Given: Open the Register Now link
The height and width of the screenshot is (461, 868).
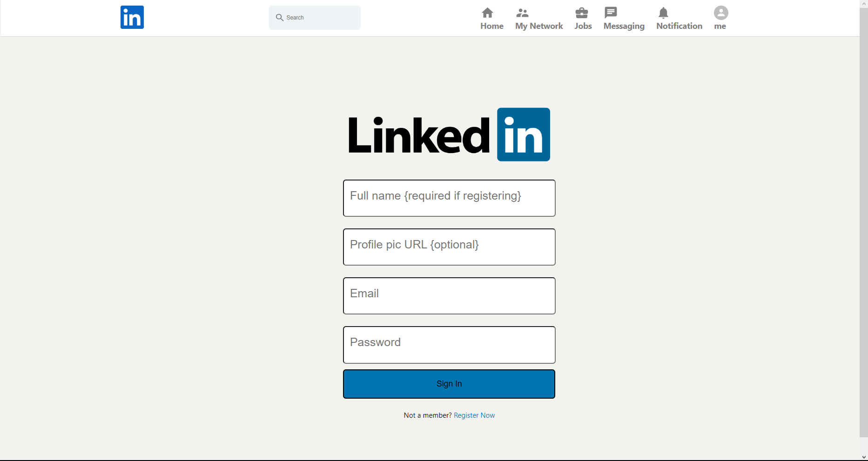Looking at the screenshot, I should (474, 415).
